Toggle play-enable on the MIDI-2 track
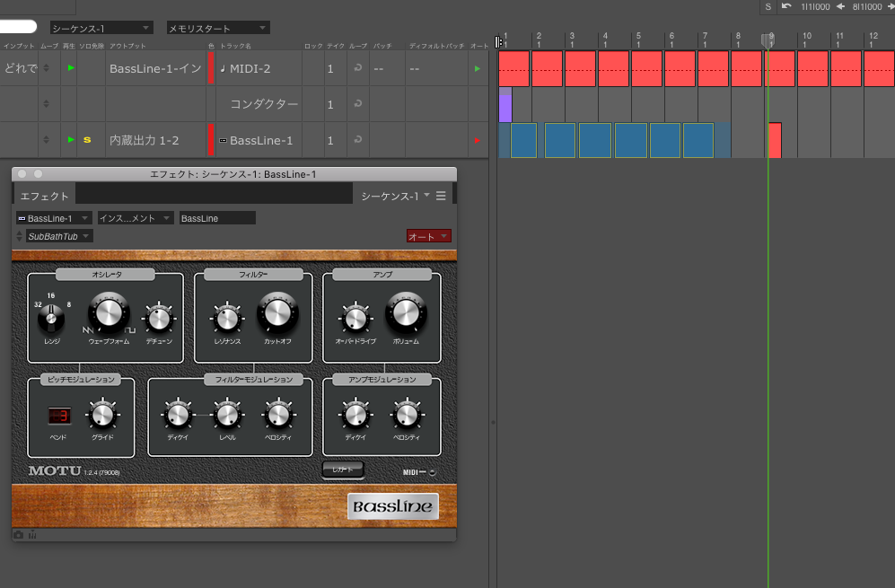The height and width of the screenshot is (588, 895). tap(71, 68)
